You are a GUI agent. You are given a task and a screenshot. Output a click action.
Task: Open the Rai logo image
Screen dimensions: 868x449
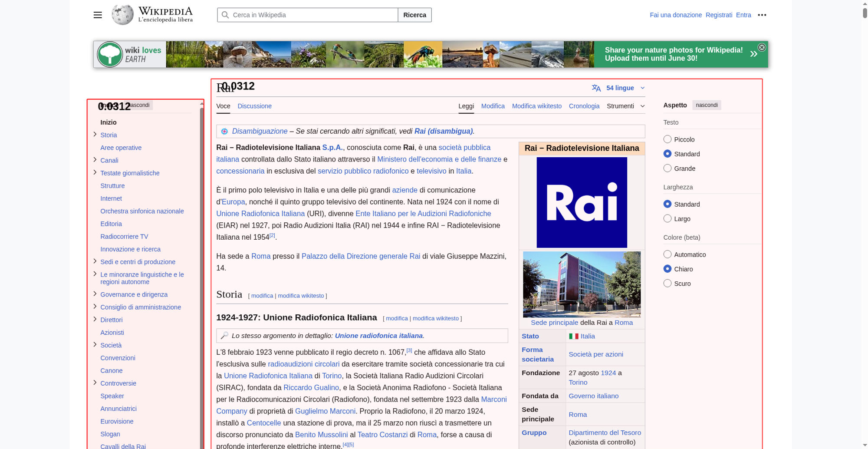(582, 202)
